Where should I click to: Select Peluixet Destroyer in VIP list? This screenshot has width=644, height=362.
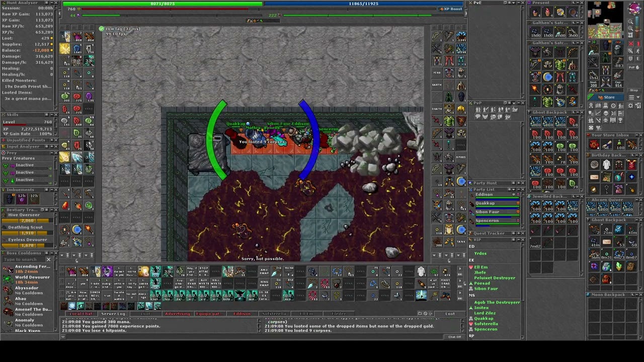[495, 278]
